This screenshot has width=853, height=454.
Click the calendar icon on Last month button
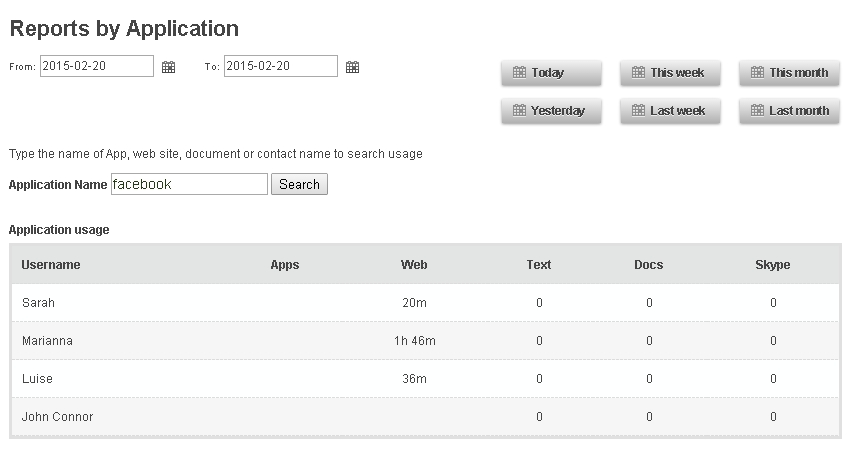(757, 110)
